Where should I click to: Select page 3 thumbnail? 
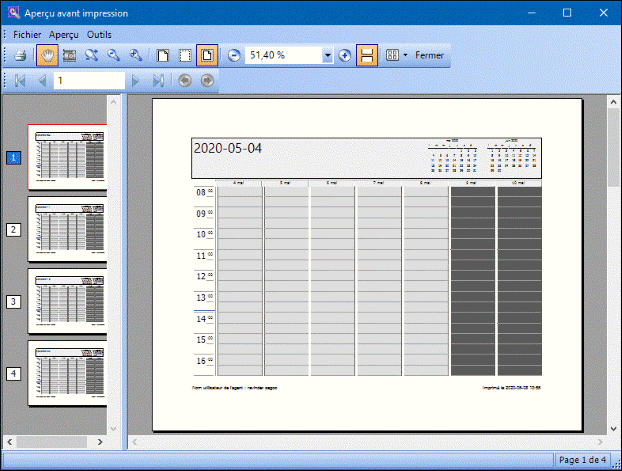pyautogui.click(x=67, y=300)
